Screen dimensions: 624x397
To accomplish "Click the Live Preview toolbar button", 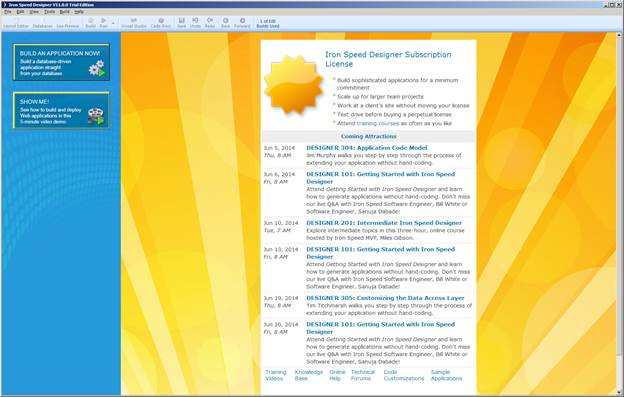I will pyautogui.click(x=68, y=23).
